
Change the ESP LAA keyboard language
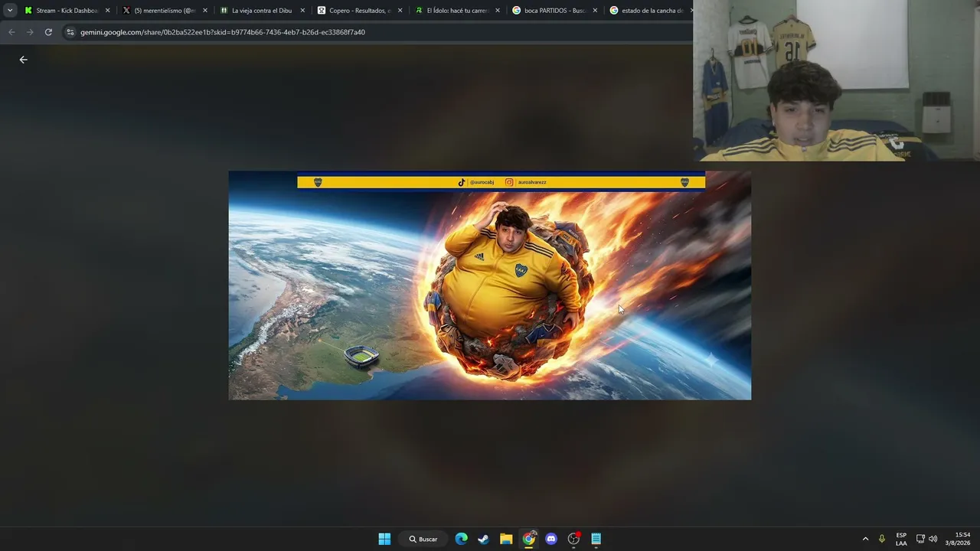pos(901,539)
